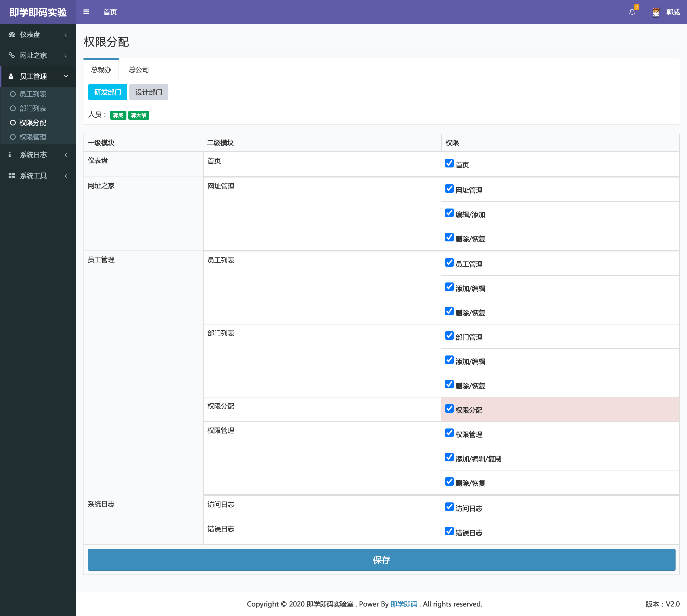Image resolution: width=687 pixels, height=616 pixels.
Task: Uncheck the 错误日志 permission checkbox
Action: (449, 531)
